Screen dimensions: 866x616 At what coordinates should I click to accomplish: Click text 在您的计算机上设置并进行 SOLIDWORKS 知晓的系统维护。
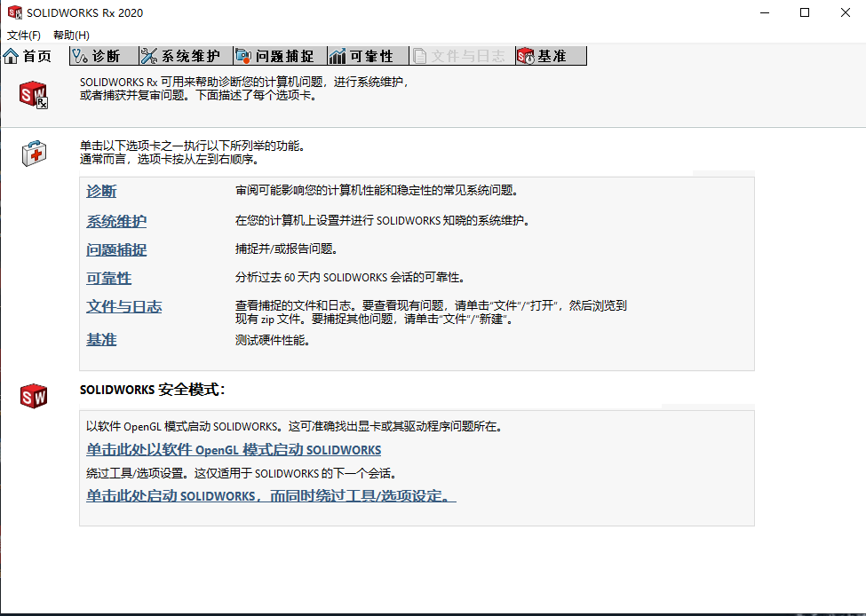point(383,220)
